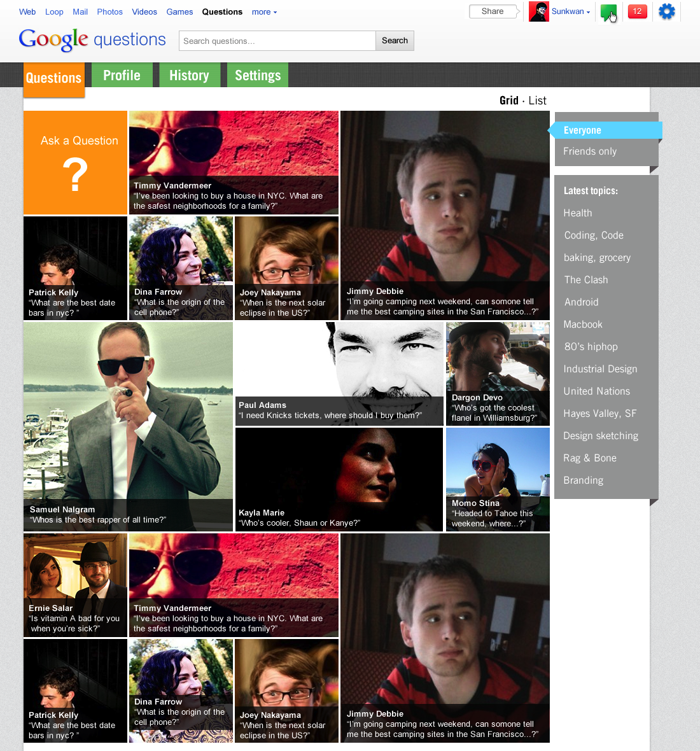700x751 pixels.
Task: Click the Search button
Action: (395, 41)
